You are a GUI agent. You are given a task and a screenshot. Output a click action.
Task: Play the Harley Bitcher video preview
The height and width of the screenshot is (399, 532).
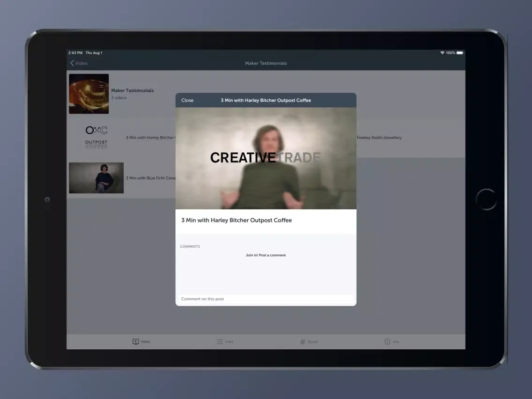pyautogui.click(x=266, y=158)
